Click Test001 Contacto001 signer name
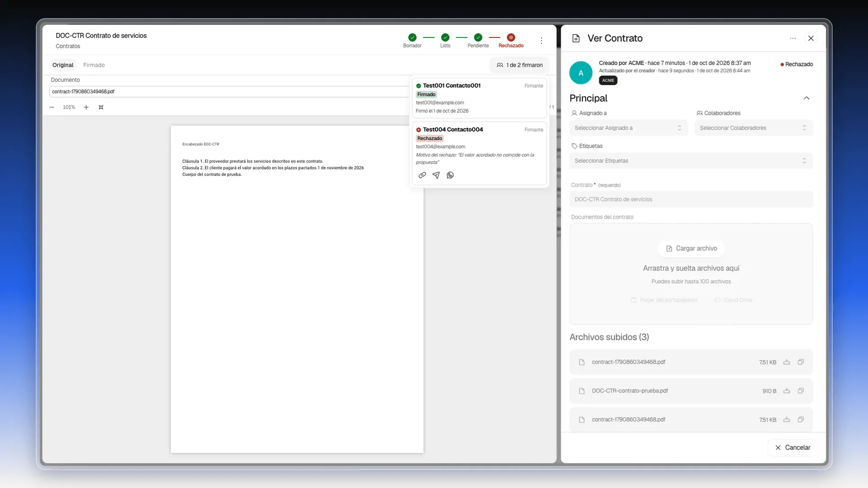The width and height of the screenshot is (868, 488). pyautogui.click(x=452, y=85)
